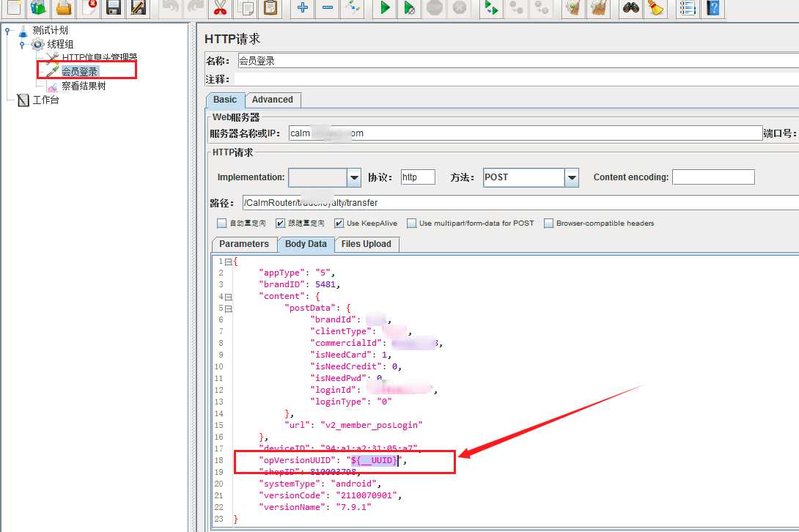
Task: Click the 注释 comment field
Action: click(517, 79)
